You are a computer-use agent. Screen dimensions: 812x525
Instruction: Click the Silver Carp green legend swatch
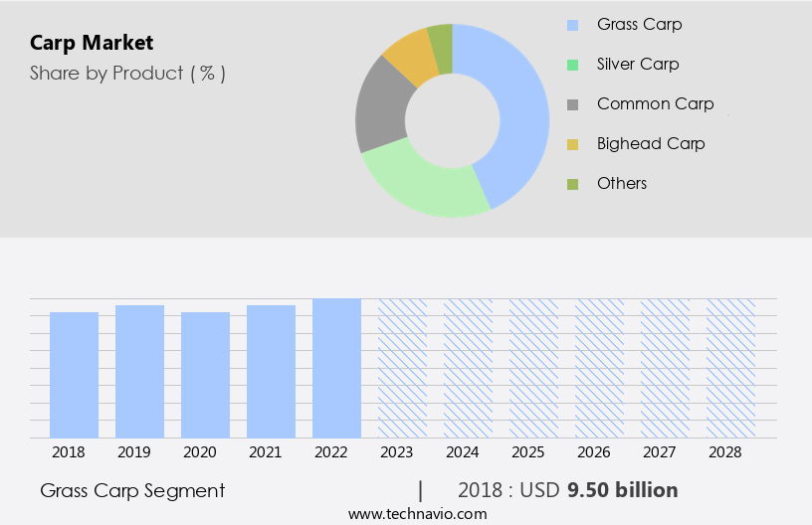572,65
